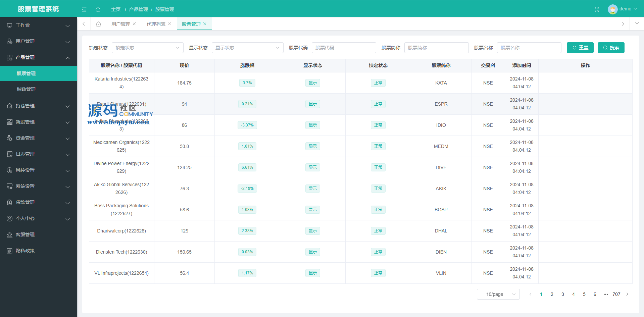Screen dimensions: 644x317
Task: Click the demo user avatar
Action: 612,9
